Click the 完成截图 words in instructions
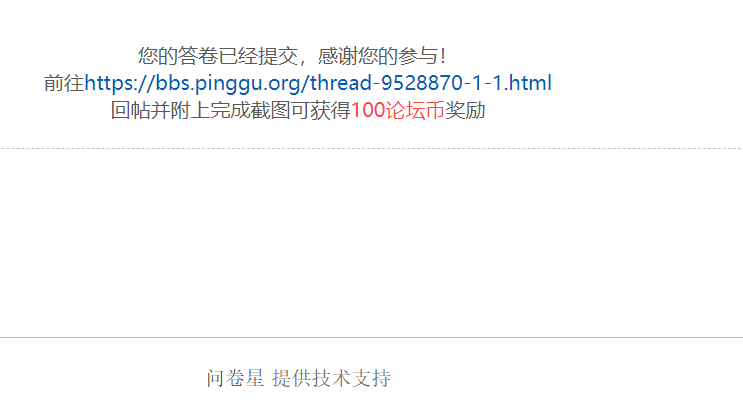This screenshot has width=743, height=414. pos(250,111)
